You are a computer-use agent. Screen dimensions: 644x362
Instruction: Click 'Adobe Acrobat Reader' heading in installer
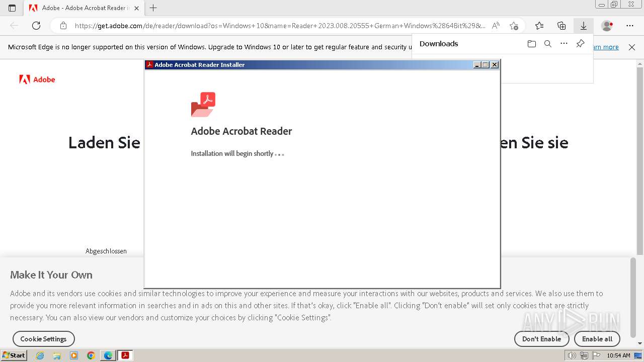[242, 131]
